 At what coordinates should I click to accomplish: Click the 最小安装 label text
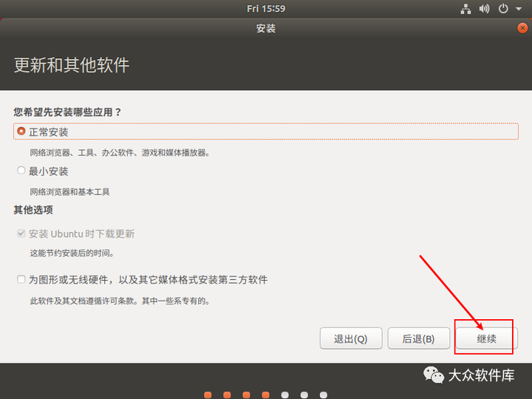tap(49, 171)
